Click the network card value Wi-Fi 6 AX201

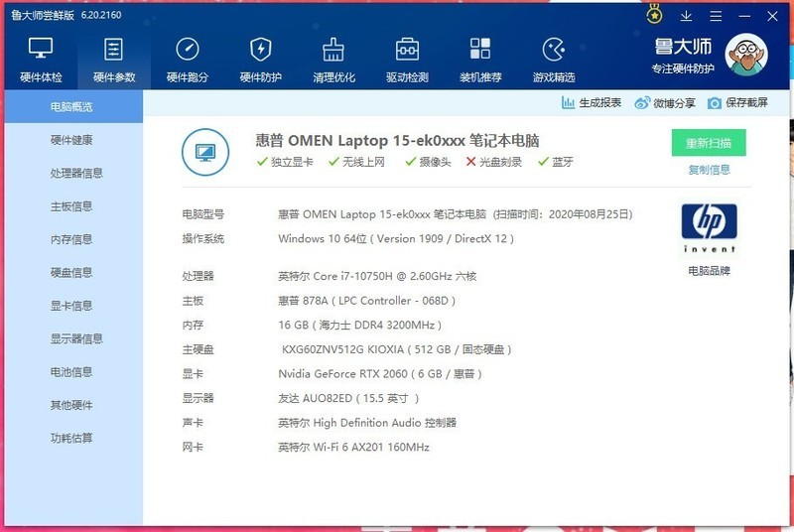click(x=353, y=448)
